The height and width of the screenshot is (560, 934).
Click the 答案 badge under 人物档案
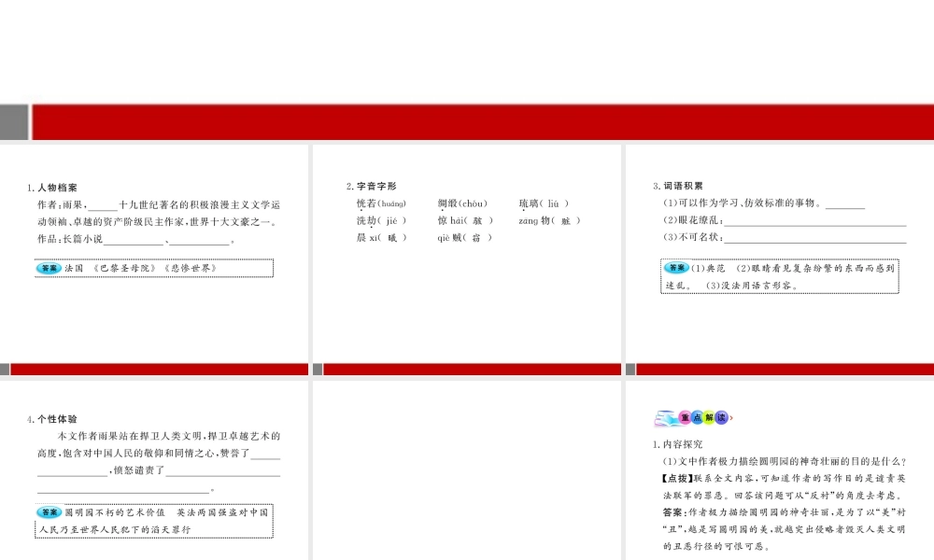click(x=49, y=269)
